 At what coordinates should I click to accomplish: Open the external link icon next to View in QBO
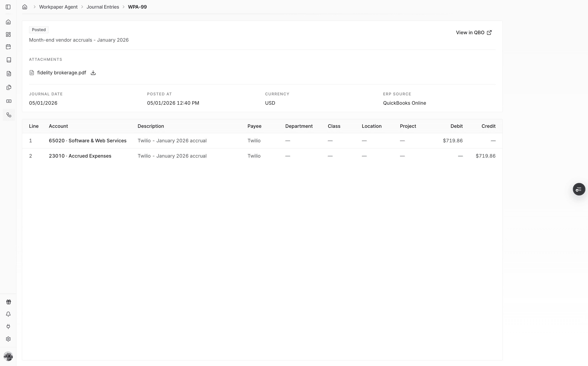tap(489, 33)
